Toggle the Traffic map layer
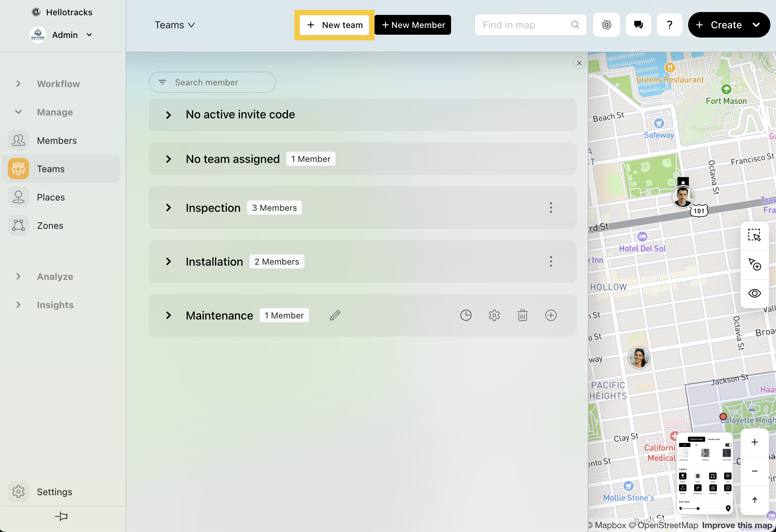This screenshot has height=532, width=776. [698, 476]
